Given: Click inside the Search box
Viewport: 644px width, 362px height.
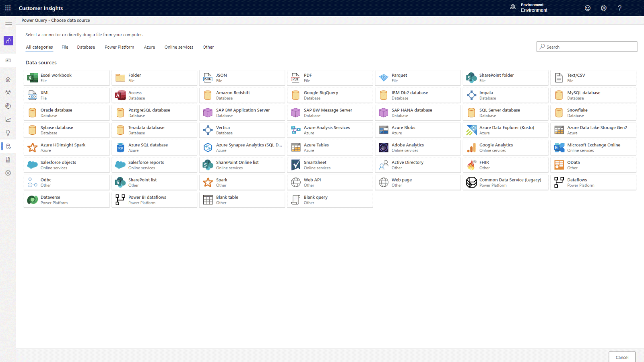Looking at the screenshot, I should (586, 47).
